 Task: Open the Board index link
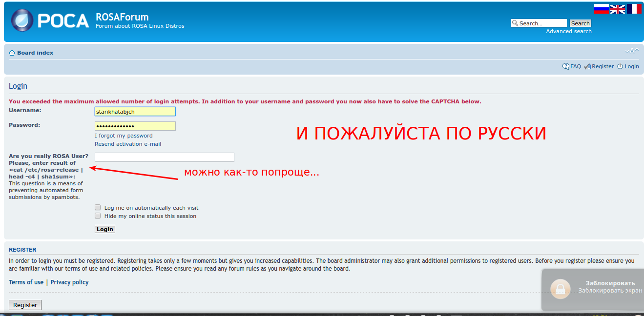point(35,53)
